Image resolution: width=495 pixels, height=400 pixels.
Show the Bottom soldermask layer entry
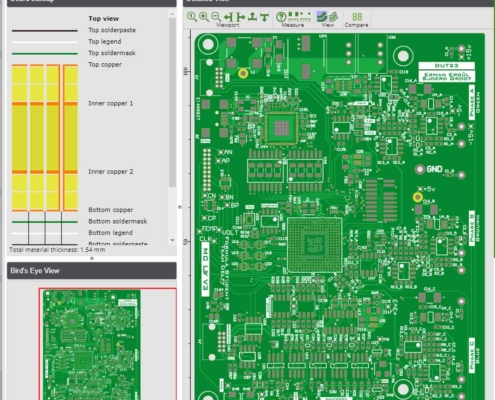(x=118, y=221)
